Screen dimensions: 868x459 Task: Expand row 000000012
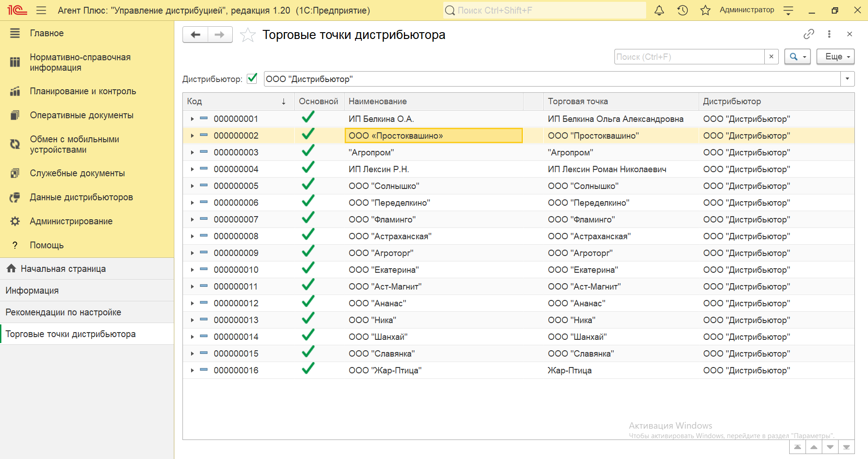[192, 303]
